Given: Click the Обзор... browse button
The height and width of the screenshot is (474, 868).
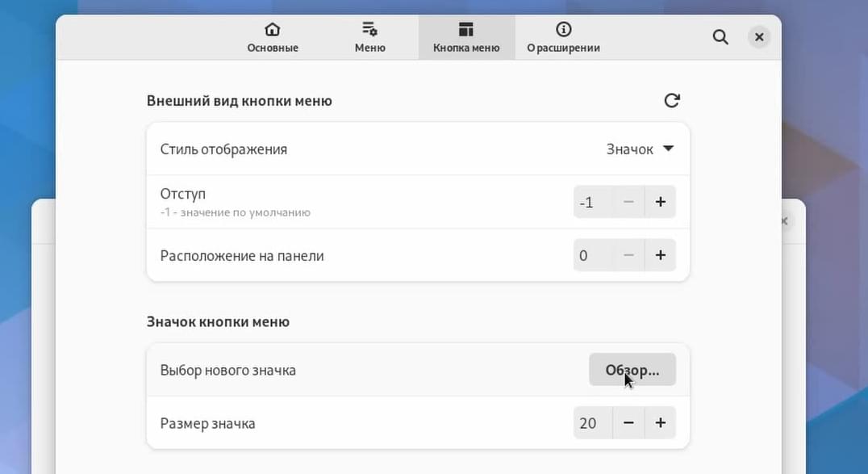Looking at the screenshot, I should point(632,369).
